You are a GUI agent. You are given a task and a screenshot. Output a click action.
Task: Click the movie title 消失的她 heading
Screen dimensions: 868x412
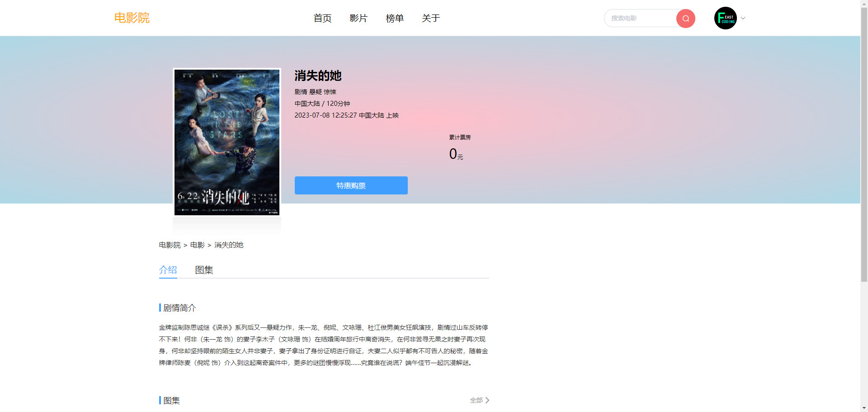point(318,76)
